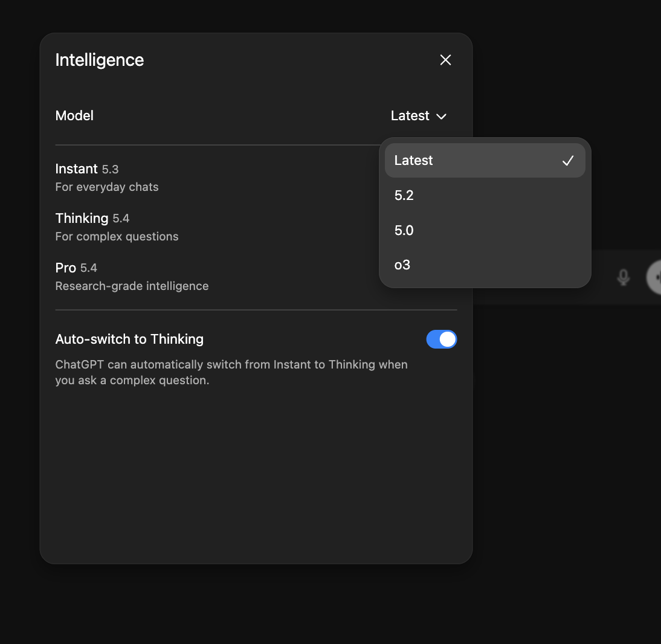Image resolution: width=661 pixels, height=644 pixels.
Task: Click the Auto-switch to Thinking label
Action: (129, 340)
